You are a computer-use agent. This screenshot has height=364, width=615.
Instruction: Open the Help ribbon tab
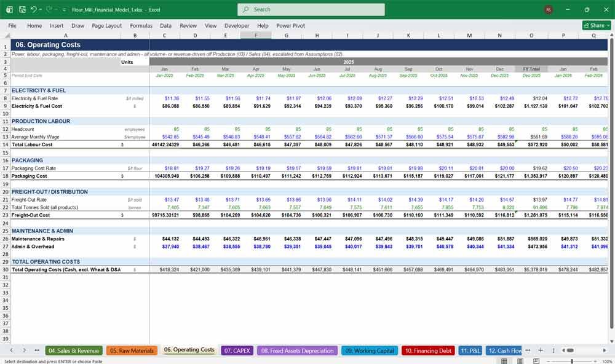pyautogui.click(x=263, y=25)
